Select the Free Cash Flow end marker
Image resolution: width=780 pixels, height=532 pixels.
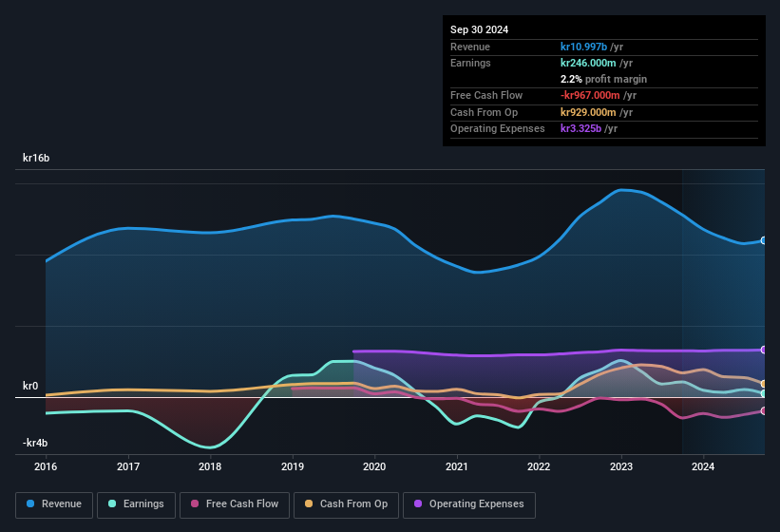point(764,410)
